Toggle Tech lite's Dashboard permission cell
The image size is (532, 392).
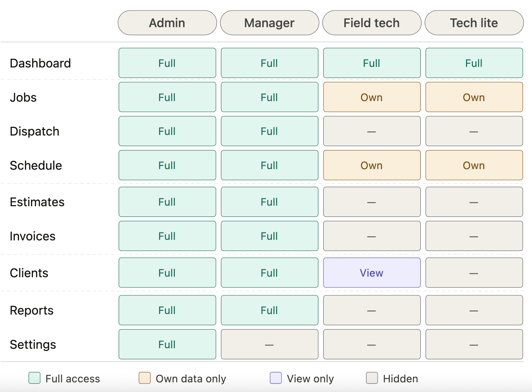tap(474, 63)
